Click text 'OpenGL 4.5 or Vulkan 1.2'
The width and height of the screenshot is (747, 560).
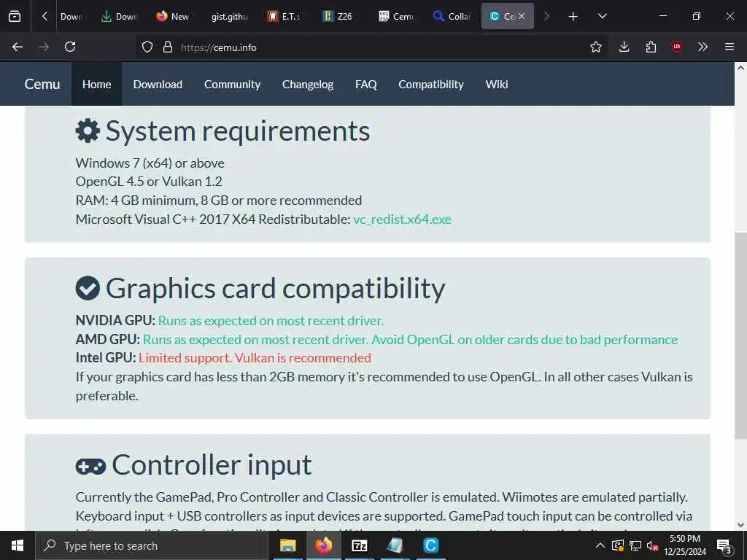tap(149, 182)
